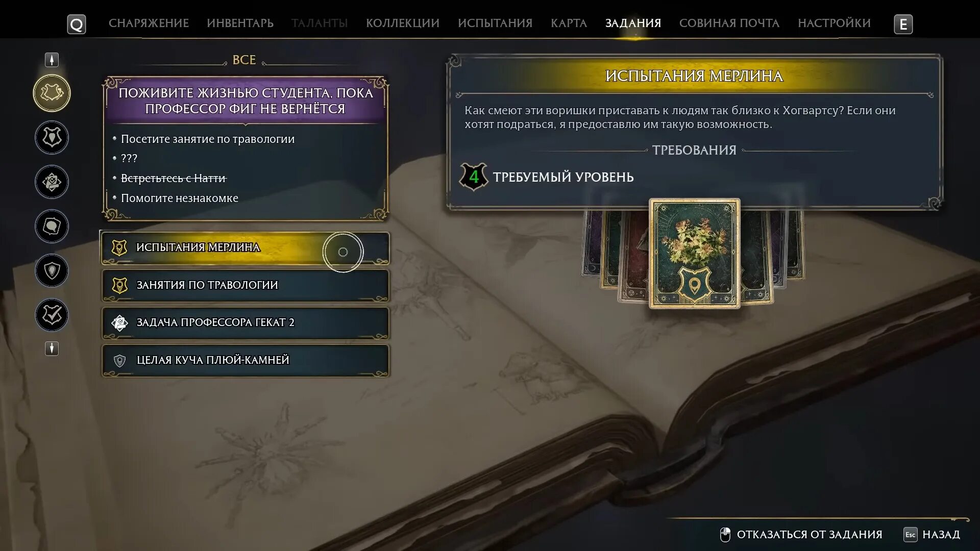The image size is (980, 551).
Task: Switch to the КАРТА tab
Action: click(569, 23)
